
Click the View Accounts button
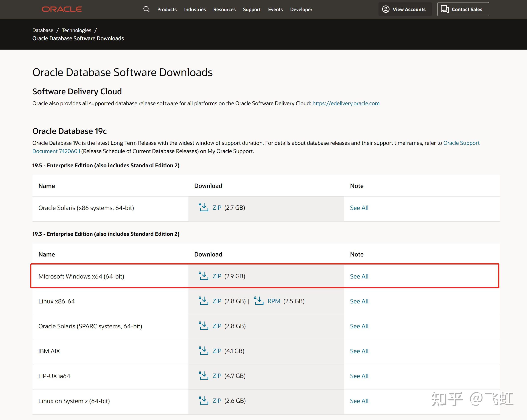click(405, 9)
